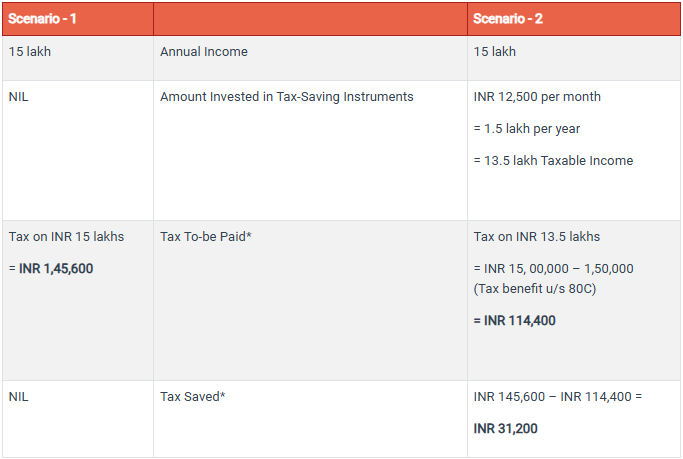Click 15 lakh under Scenario - 2
This screenshot has height=459, width=683.
point(495,51)
